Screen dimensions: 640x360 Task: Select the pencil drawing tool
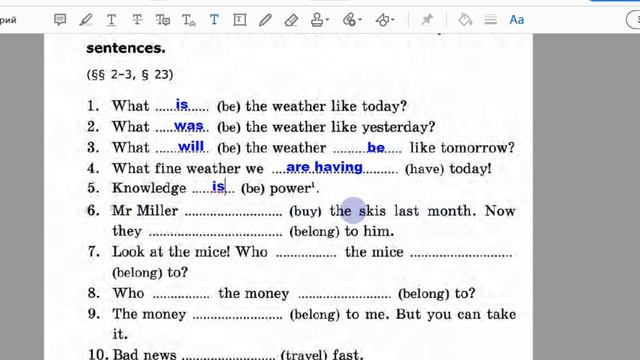[x=265, y=20]
